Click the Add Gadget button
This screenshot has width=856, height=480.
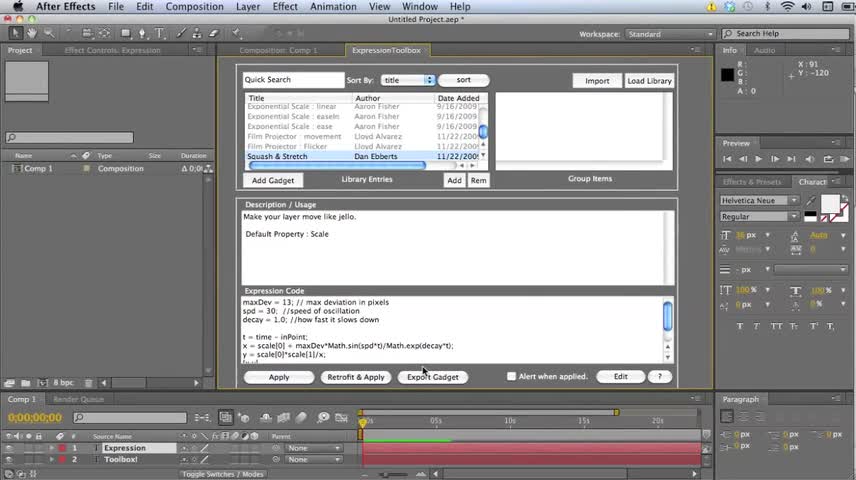273,180
